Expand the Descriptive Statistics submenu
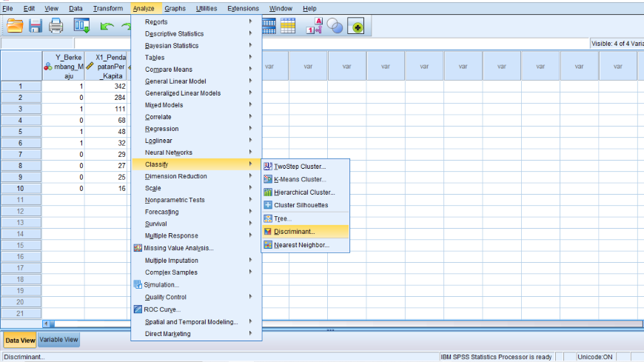 tap(174, 34)
